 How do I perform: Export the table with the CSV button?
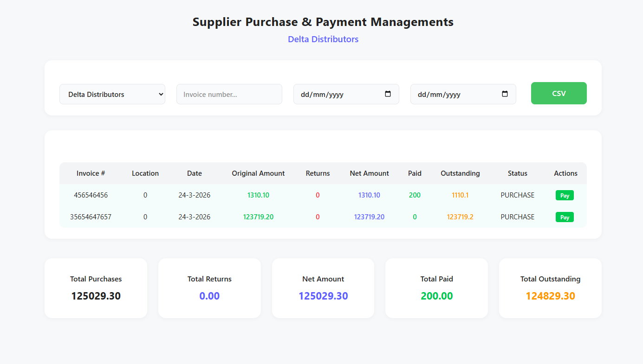559,93
